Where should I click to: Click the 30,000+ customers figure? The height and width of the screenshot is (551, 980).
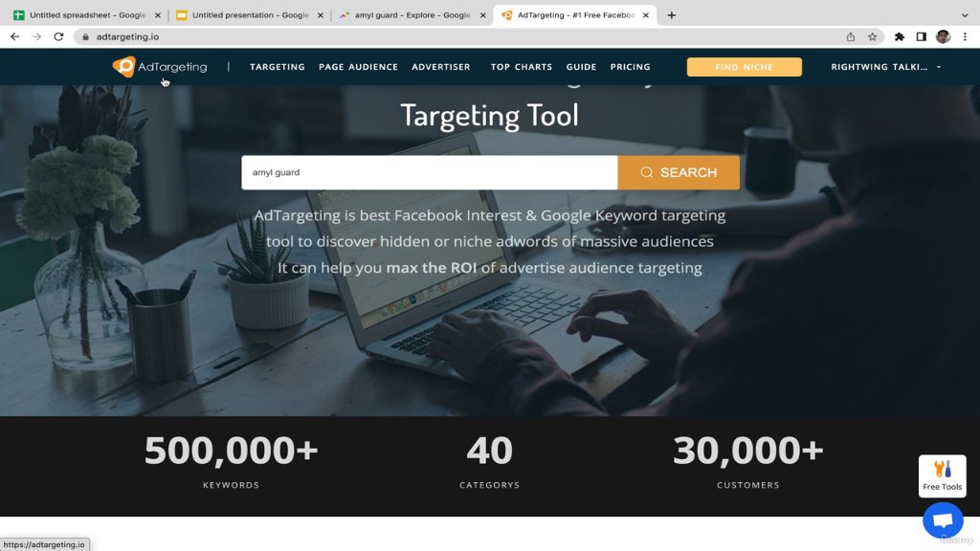[x=748, y=452]
